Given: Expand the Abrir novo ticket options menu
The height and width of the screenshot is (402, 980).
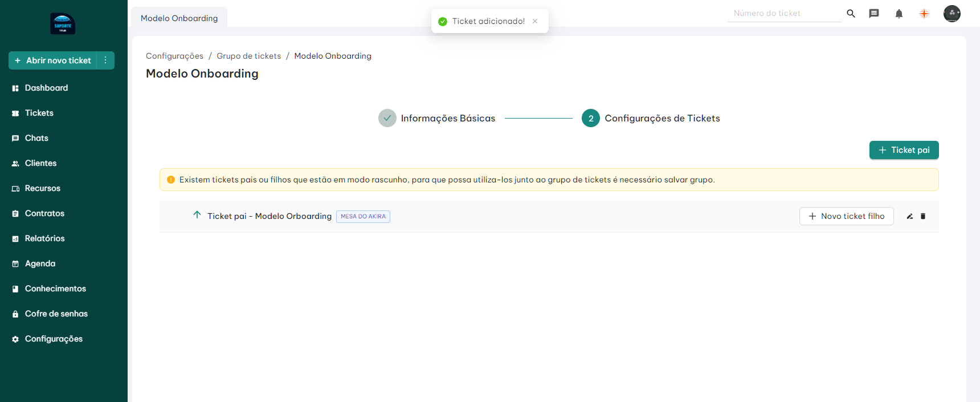Looking at the screenshot, I should pos(105,60).
